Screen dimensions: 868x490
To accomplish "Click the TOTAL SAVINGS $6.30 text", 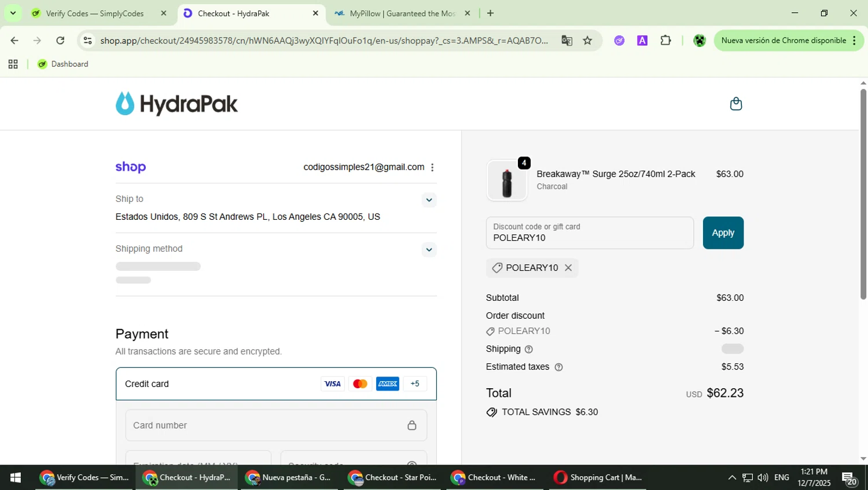I will pyautogui.click(x=550, y=412).
